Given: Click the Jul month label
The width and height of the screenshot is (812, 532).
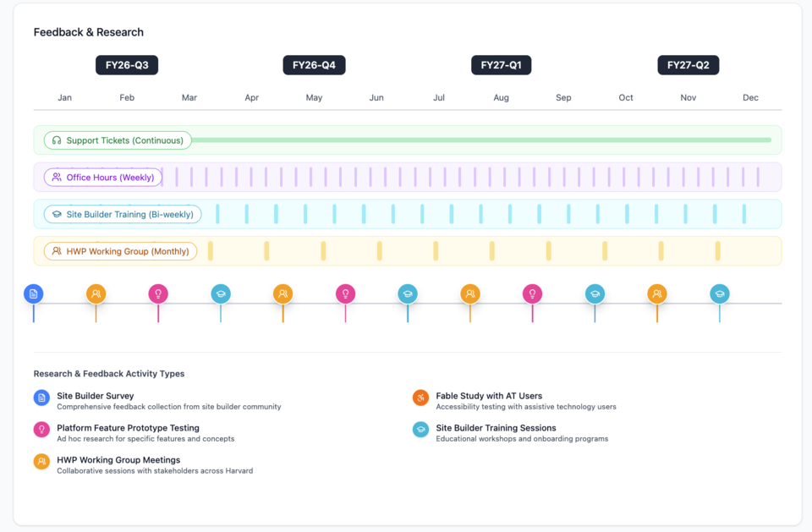Looking at the screenshot, I should [x=439, y=97].
